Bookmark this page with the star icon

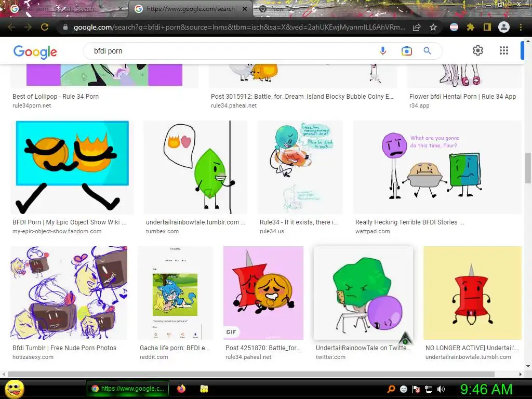point(433,27)
